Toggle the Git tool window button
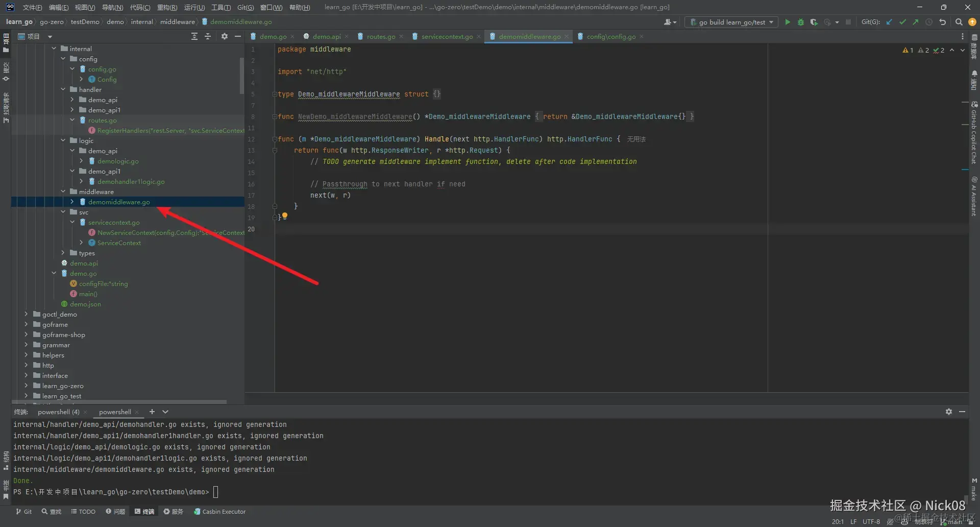The height and width of the screenshot is (527, 980). click(23, 511)
